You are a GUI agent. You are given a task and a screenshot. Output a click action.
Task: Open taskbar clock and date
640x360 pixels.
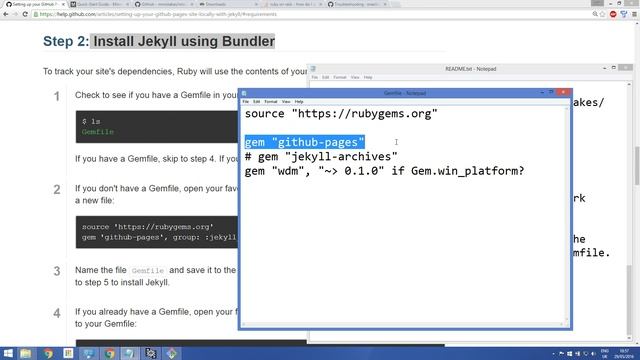click(624, 354)
